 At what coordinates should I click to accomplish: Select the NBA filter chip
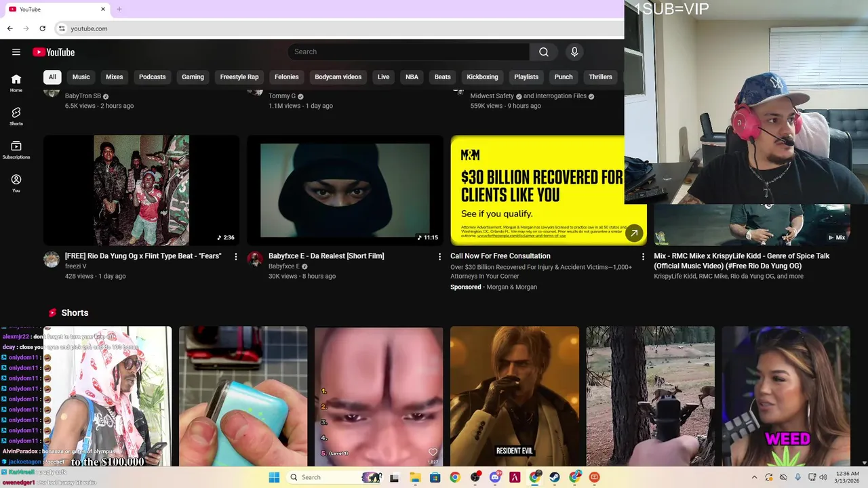pyautogui.click(x=412, y=77)
